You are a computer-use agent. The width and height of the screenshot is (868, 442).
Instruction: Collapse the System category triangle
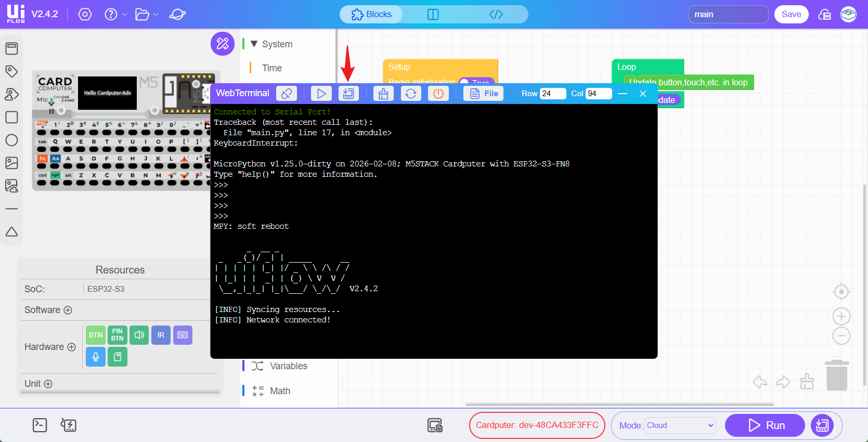tap(254, 44)
